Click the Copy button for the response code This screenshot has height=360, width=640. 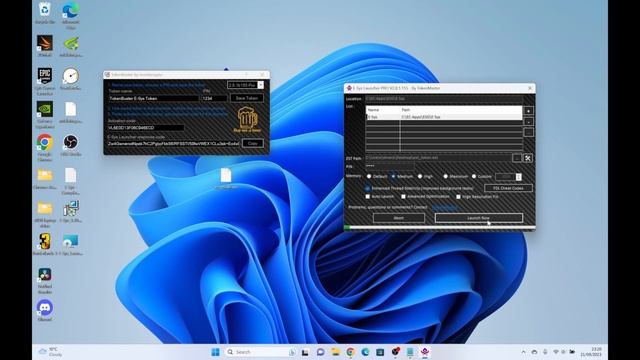[x=253, y=143]
